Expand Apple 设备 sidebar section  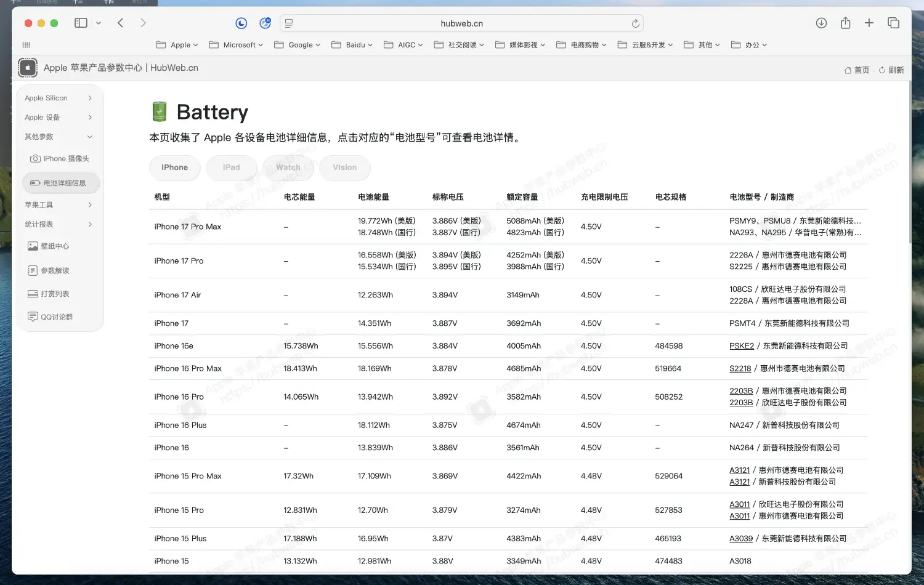pos(59,117)
